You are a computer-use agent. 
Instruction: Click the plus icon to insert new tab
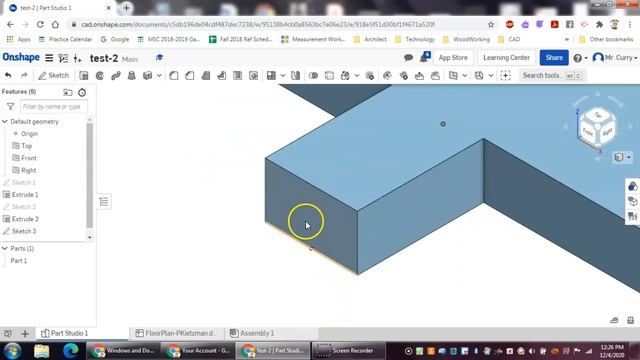(25, 334)
